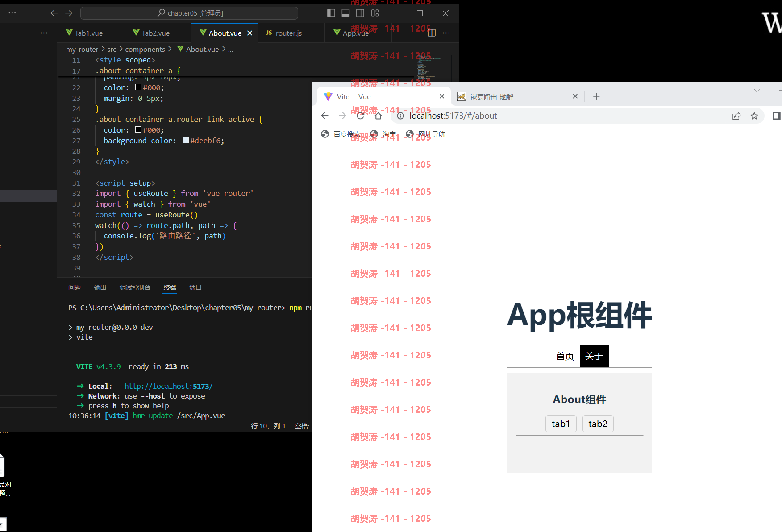Open the tab1 nested route link

[x=561, y=424]
